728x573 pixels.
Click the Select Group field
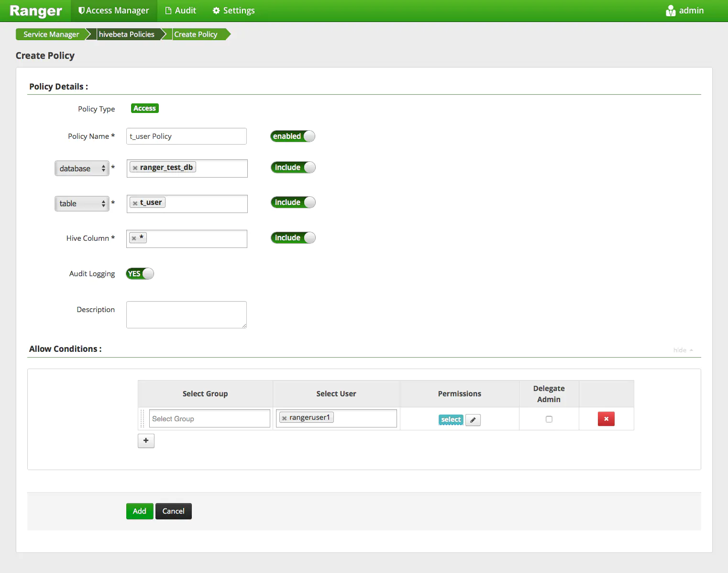point(210,418)
